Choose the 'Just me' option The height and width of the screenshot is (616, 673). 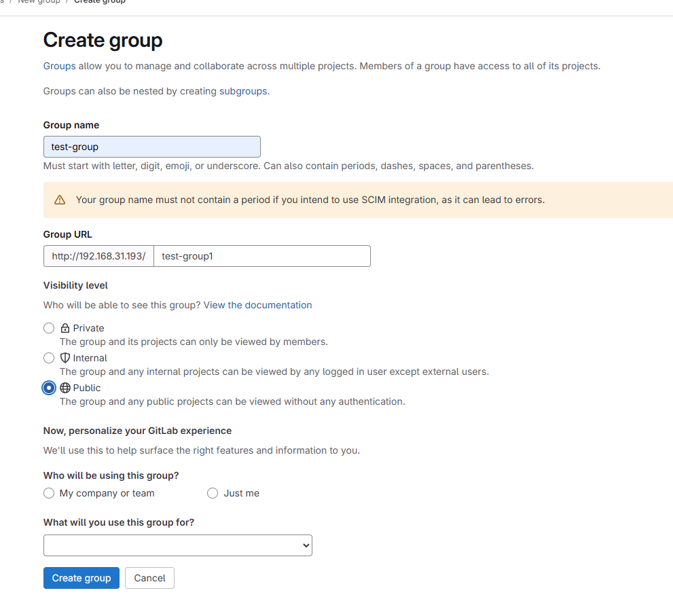click(213, 493)
